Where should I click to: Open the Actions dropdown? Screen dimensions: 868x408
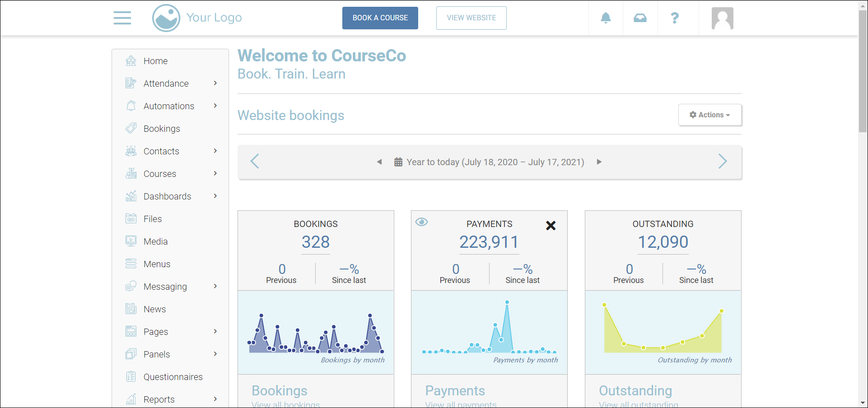point(709,115)
